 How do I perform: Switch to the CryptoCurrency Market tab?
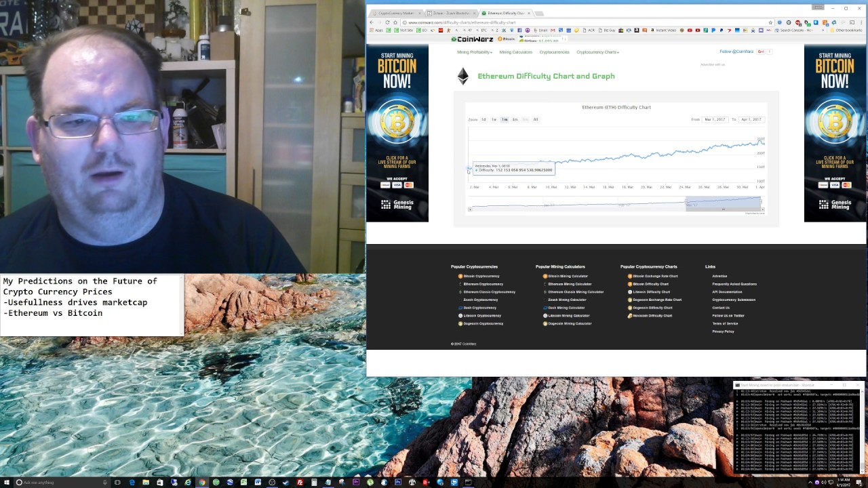pyautogui.click(x=395, y=13)
